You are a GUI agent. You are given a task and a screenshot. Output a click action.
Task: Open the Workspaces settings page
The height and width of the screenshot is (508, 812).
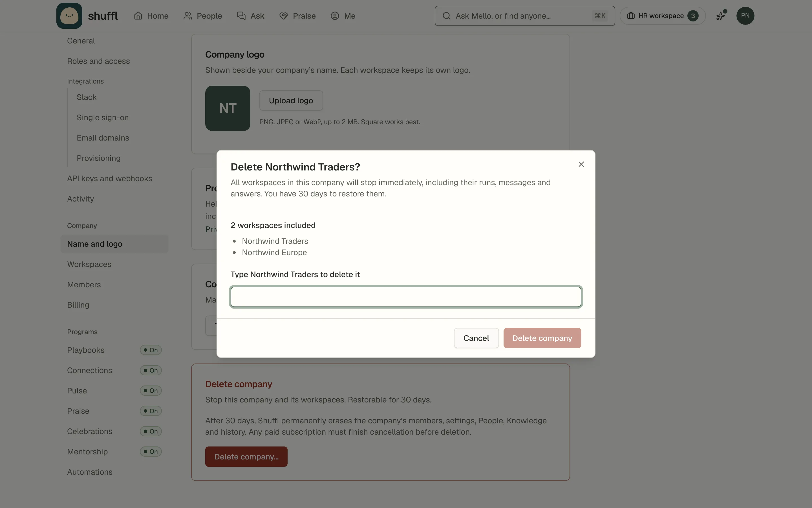pyautogui.click(x=89, y=264)
